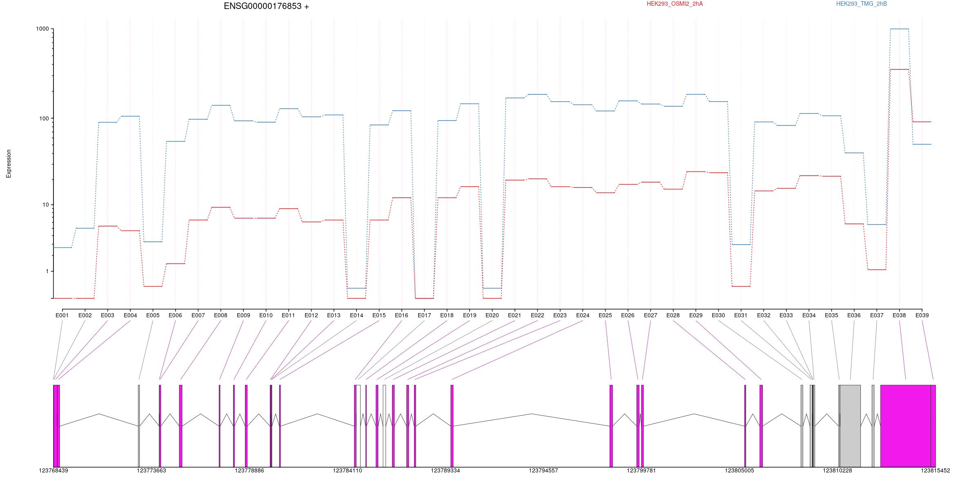This screenshot has width=980, height=490.
Task: Click exon label E039
Action: pyautogui.click(x=922, y=315)
